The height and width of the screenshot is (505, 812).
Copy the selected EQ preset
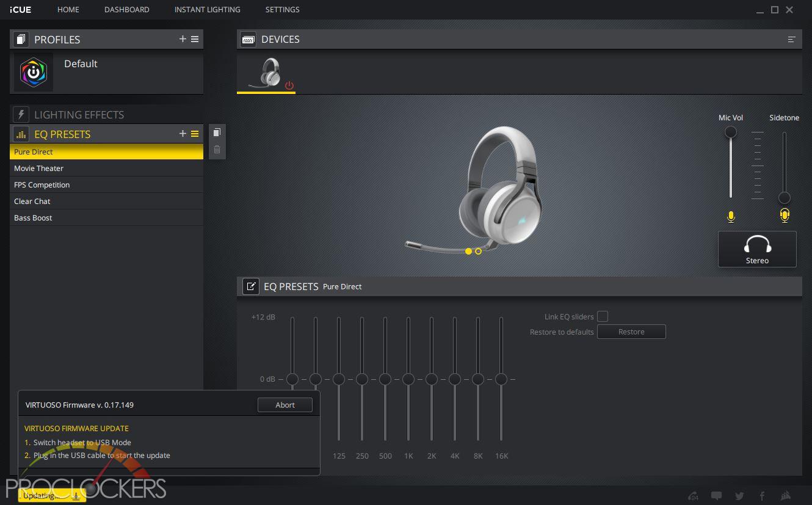[217, 133]
